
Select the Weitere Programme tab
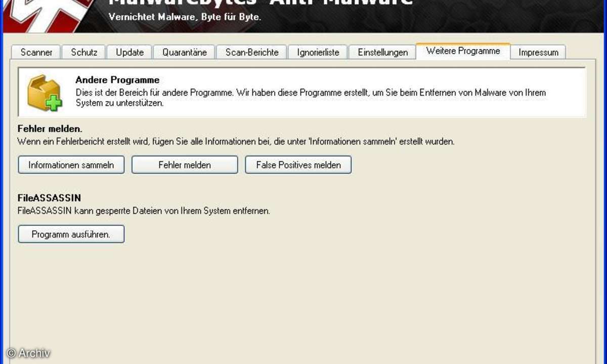tap(463, 51)
